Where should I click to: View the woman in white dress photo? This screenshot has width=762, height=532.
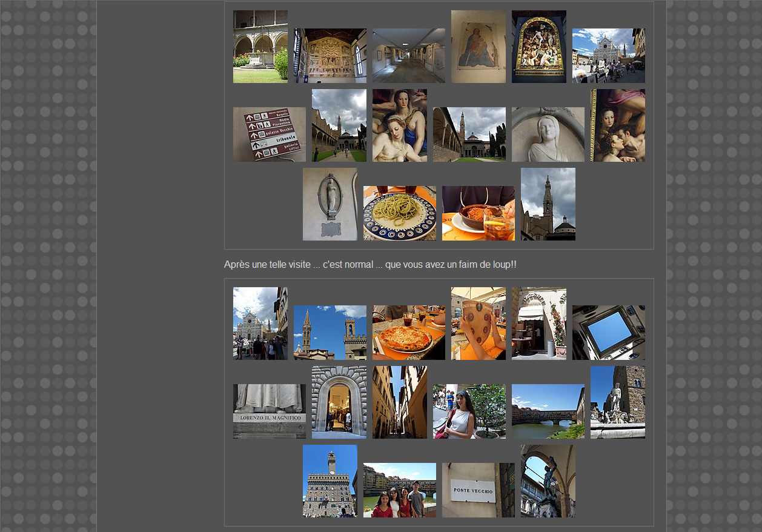469,411
